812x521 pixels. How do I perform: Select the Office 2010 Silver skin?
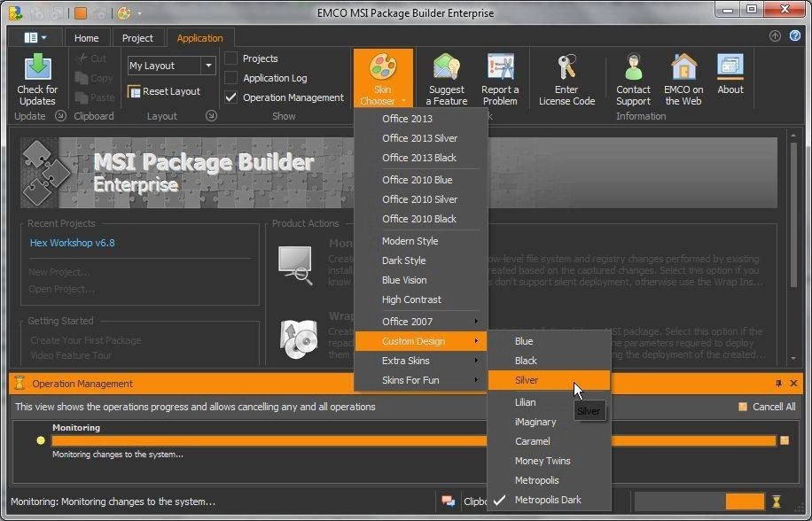(x=420, y=199)
